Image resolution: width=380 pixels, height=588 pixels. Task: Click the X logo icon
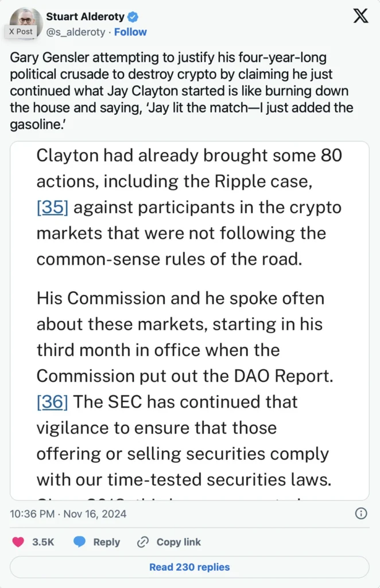(360, 16)
